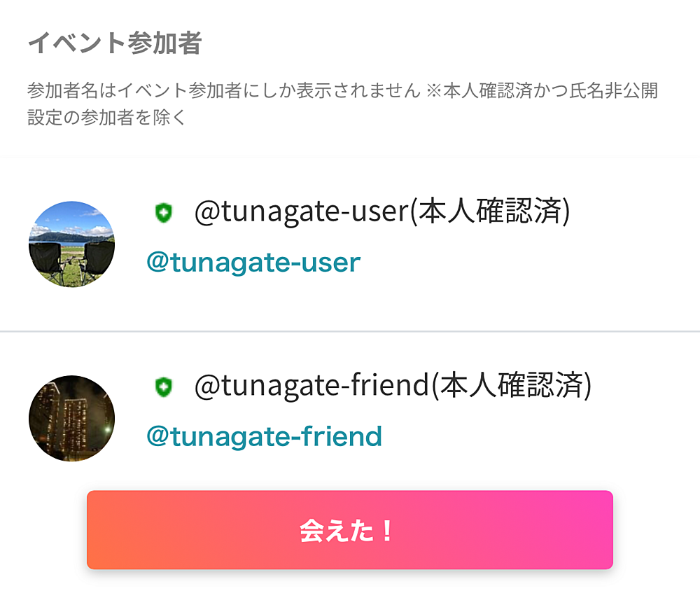This screenshot has height=612, width=700.
Task: Click the イベント参加者 heading
Action: click(x=114, y=43)
